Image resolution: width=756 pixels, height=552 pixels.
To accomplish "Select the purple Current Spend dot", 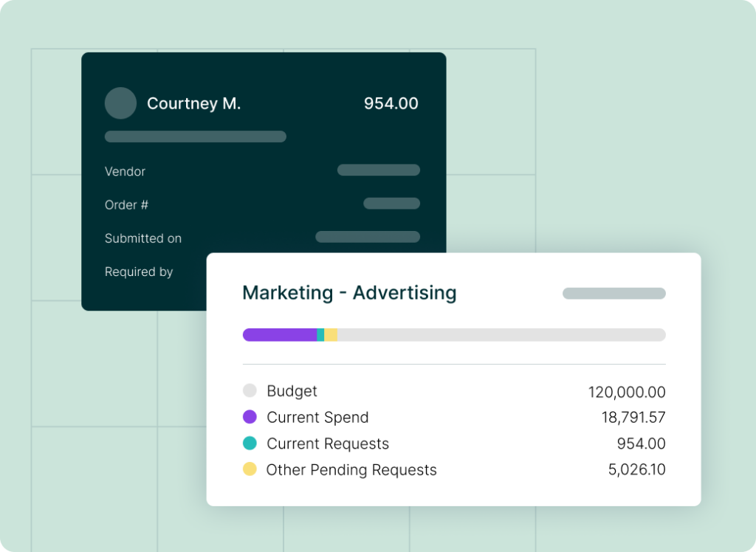I will (250, 417).
